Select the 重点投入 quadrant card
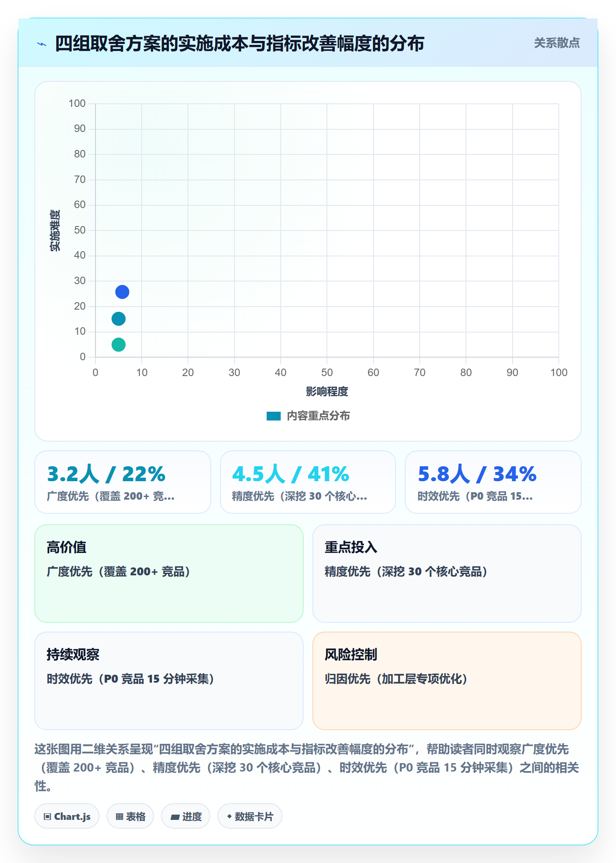This screenshot has width=616, height=863. click(x=447, y=574)
